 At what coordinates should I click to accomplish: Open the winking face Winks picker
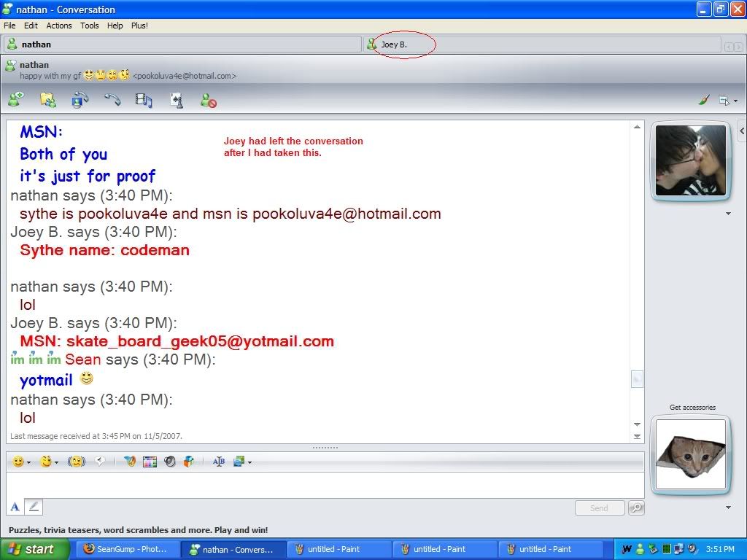46,462
